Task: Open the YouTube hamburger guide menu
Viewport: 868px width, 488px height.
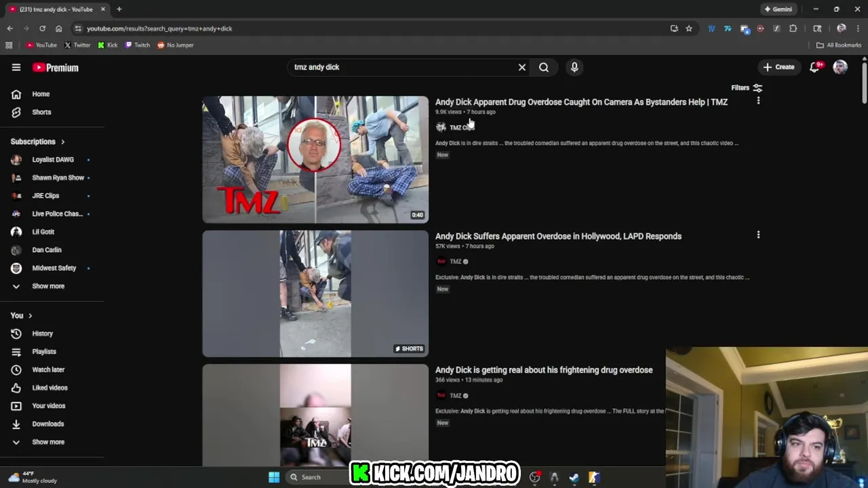Action: pos(16,67)
